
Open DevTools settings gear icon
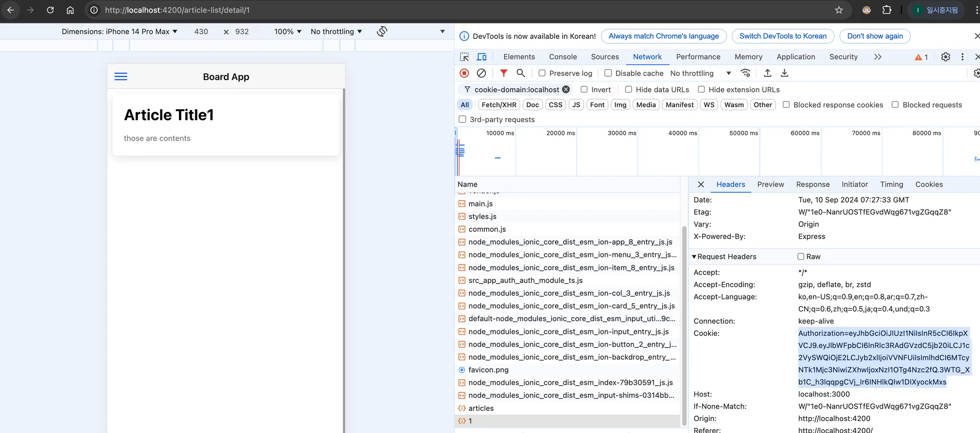946,57
